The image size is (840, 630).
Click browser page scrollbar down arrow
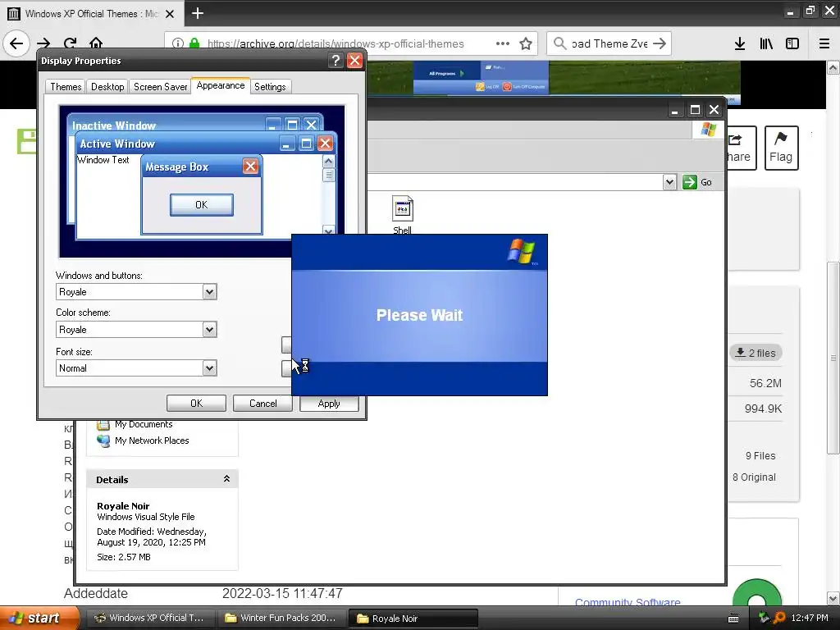click(833, 598)
